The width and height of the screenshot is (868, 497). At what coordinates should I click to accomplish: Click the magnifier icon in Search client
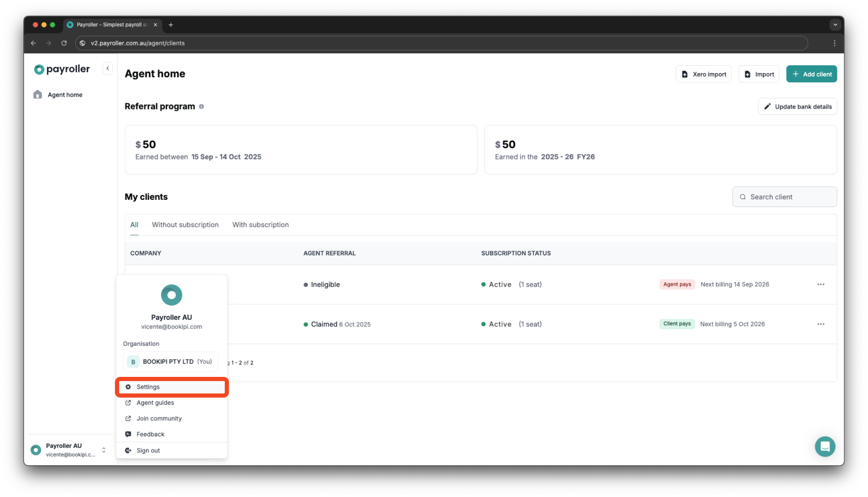[743, 197]
